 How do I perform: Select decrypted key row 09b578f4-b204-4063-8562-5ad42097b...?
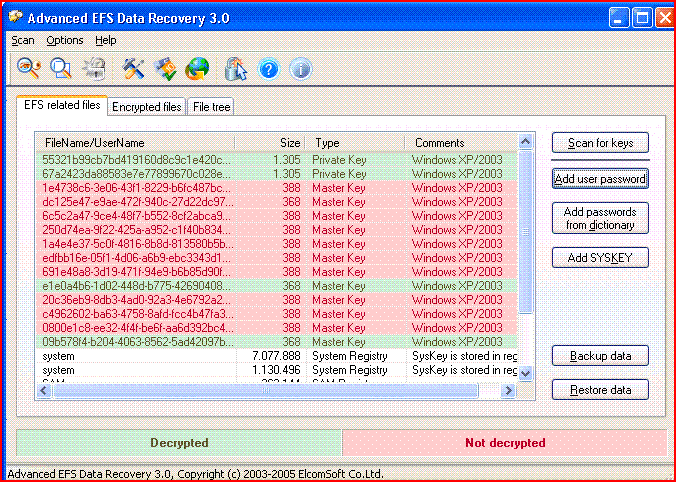click(276, 342)
